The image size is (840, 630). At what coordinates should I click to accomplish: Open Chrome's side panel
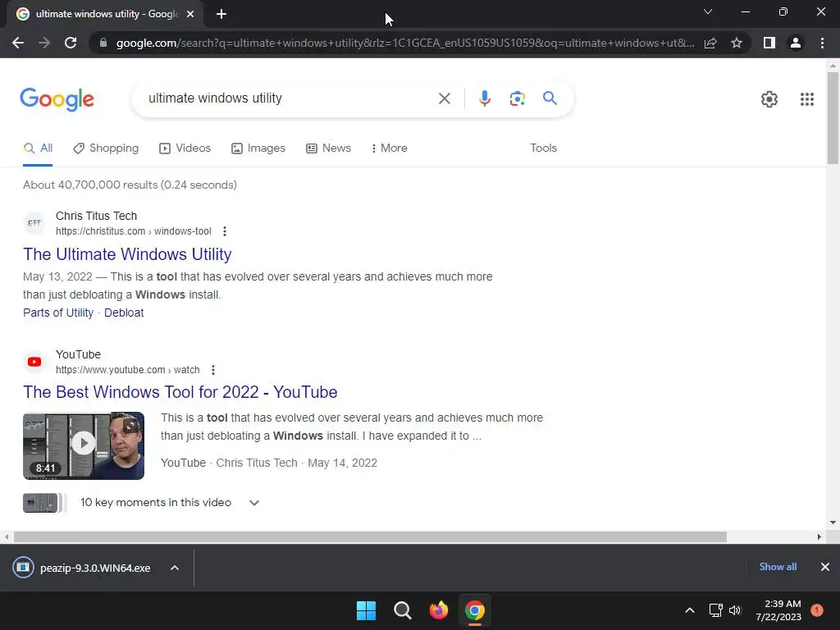(x=769, y=43)
